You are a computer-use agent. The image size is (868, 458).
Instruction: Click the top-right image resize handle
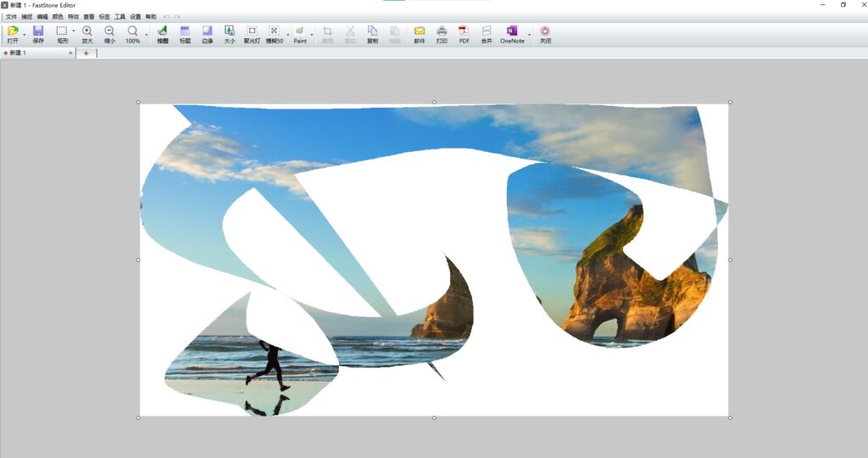pyautogui.click(x=730, y=103)
